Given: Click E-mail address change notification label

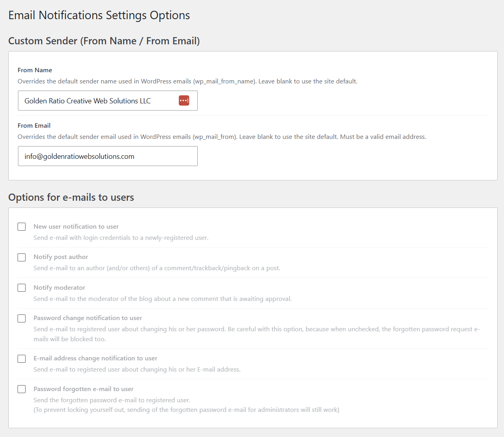Looking at the screenshot, I should pyautogui.click(x=95, y=358).
